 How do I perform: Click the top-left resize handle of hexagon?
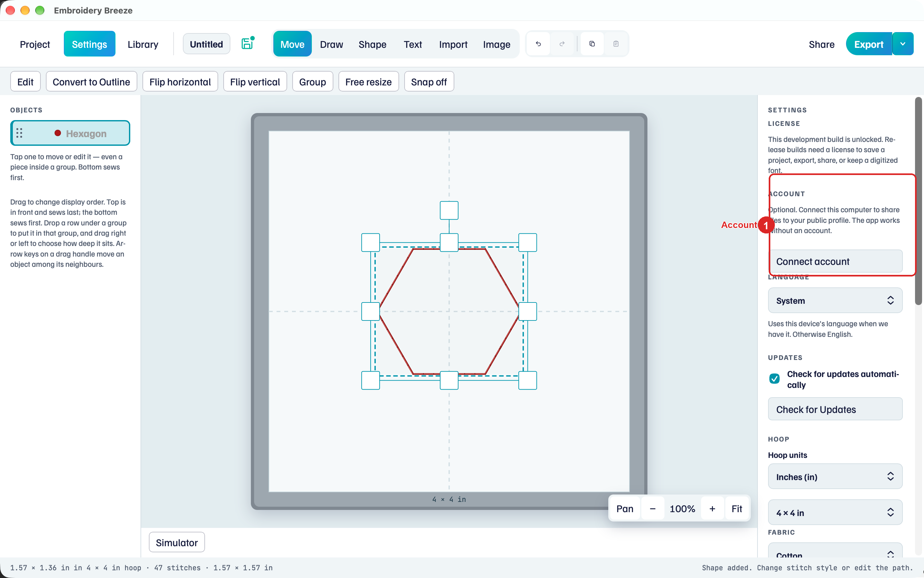pyautogui.click(x=370, y=242)
